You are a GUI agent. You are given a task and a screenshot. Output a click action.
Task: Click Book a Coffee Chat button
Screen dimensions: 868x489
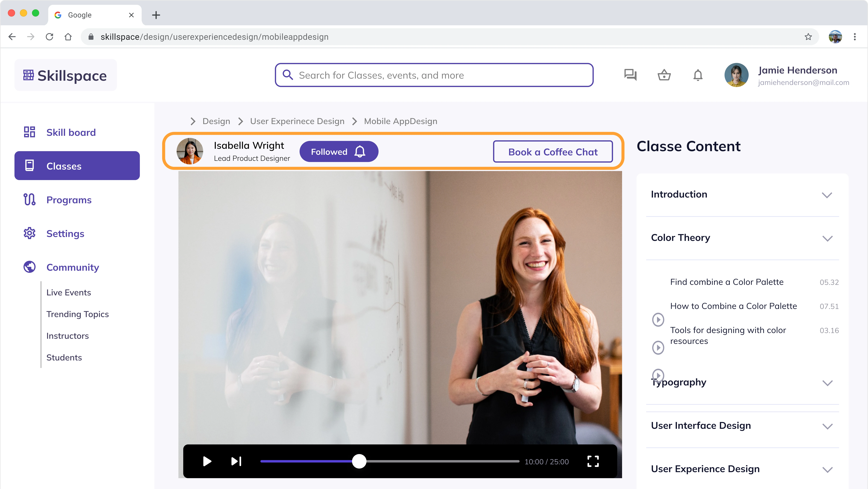point(553,152)
